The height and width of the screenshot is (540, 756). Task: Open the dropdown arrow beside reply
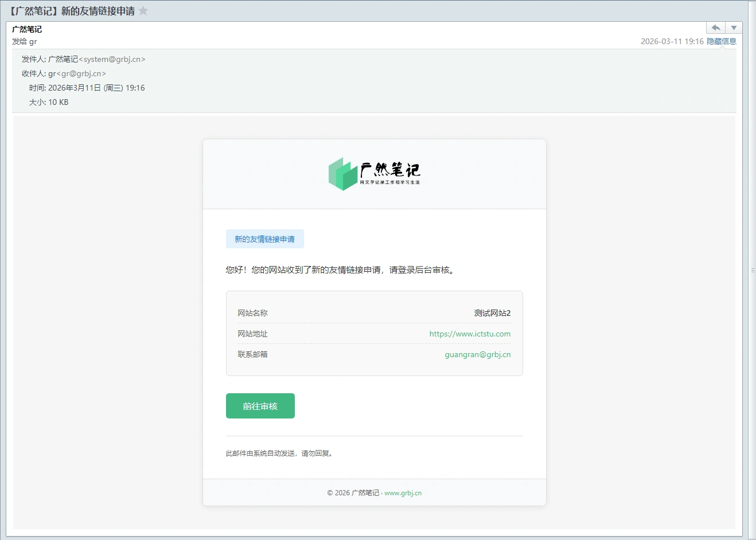click(x=734, y=28)
